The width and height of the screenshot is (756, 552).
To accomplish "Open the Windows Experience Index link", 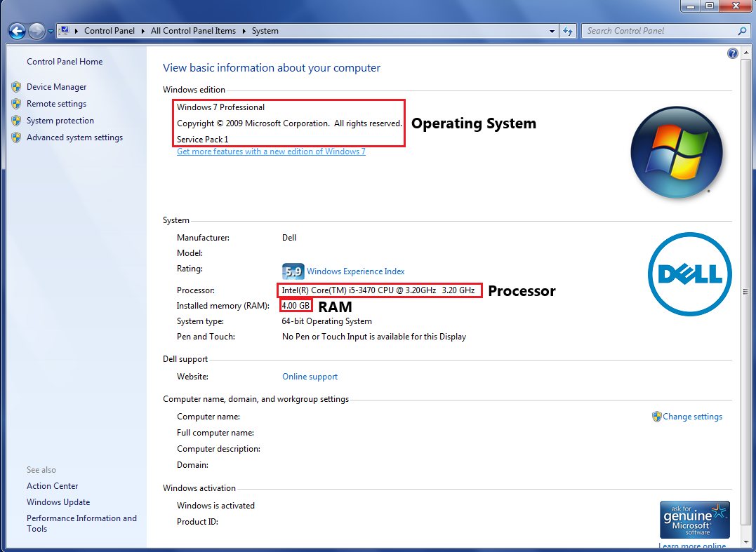I will 356,271.
